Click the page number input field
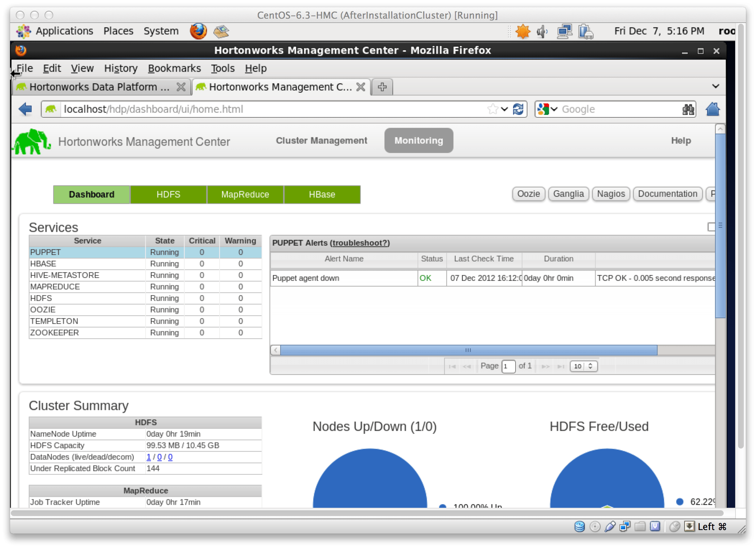The height and width of the screenshot is (548, 756). pos(508,366)
